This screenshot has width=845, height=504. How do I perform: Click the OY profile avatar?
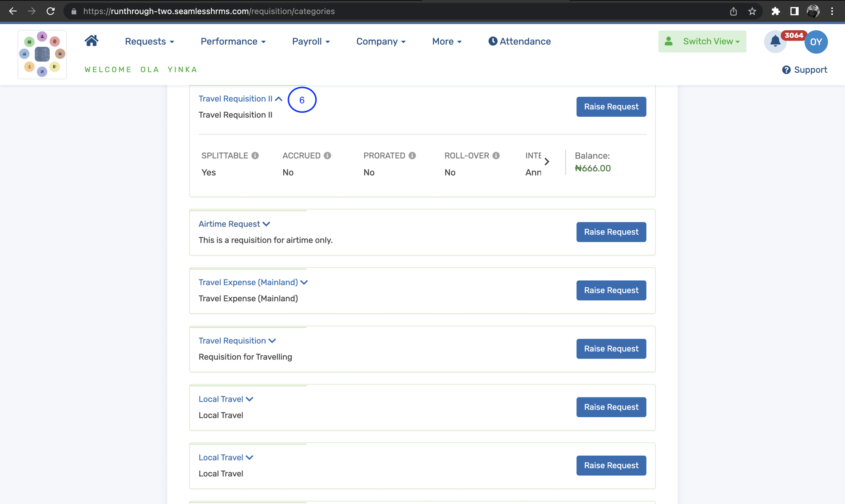816,42
